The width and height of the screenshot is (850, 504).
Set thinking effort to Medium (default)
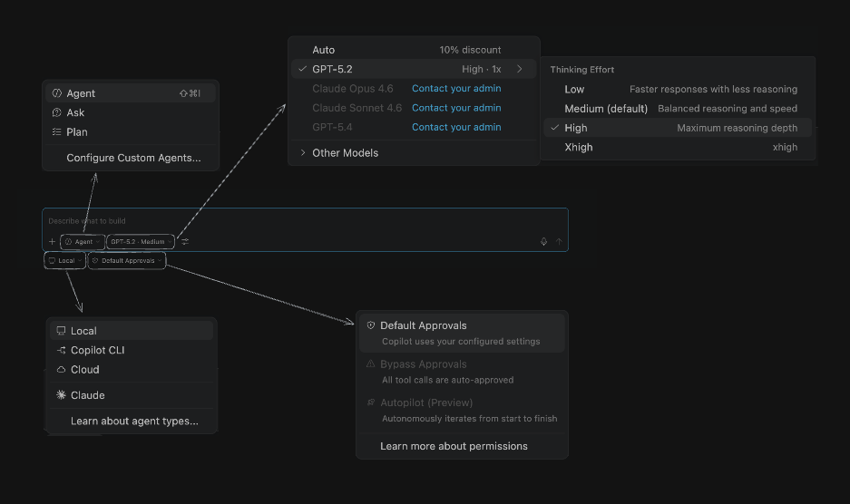pos(678,109)
